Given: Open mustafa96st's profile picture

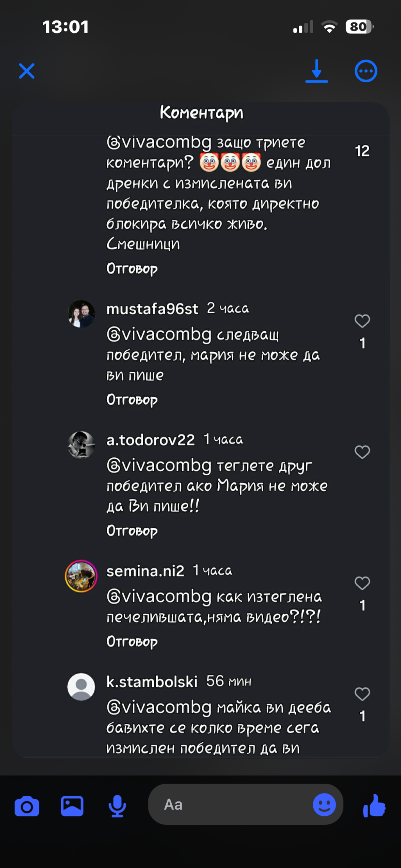Looking at the screenshot, I should click(x=81, y=314).
